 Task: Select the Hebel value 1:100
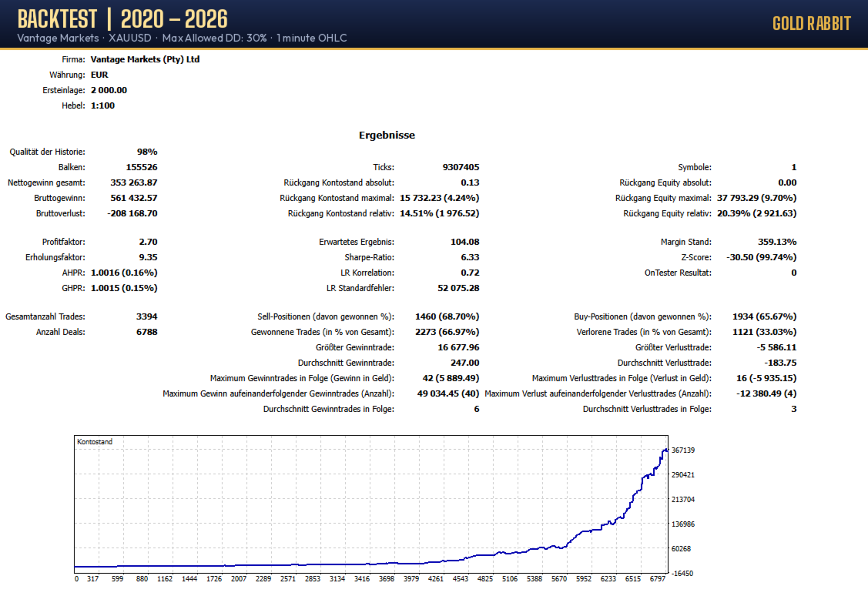coord(103,105)
